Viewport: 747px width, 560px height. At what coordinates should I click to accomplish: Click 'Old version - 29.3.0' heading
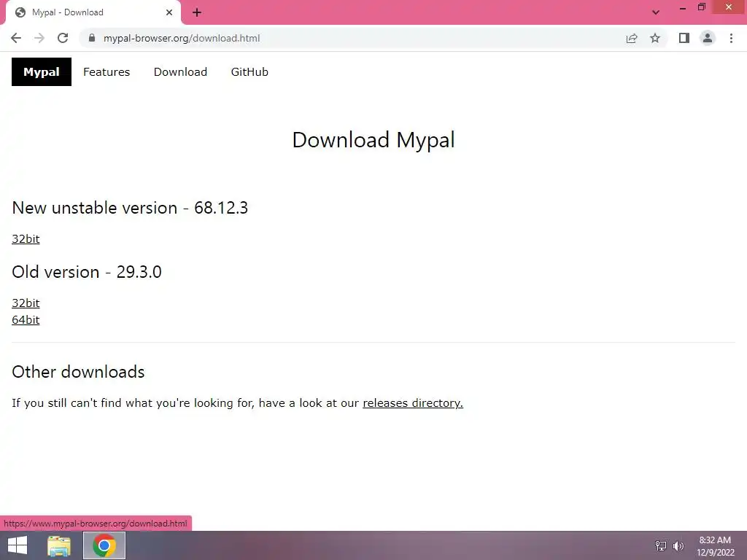(x=87, y=273)
